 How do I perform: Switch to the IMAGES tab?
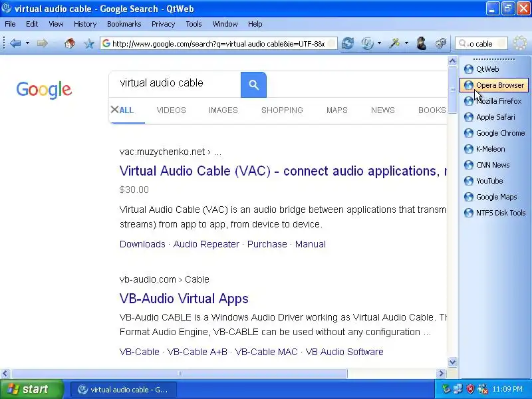point(223,110)
